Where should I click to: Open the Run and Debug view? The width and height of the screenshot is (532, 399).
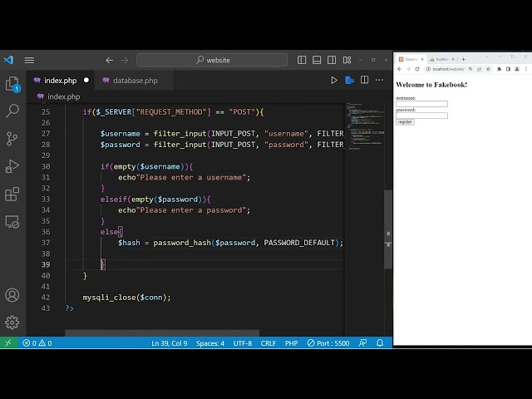[12, 166]
